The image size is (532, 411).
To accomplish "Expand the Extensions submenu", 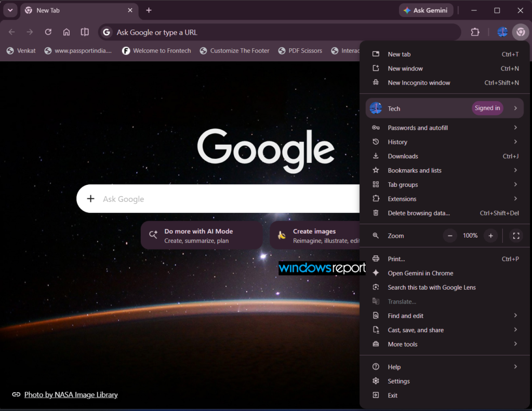I will tap(445, 199).
